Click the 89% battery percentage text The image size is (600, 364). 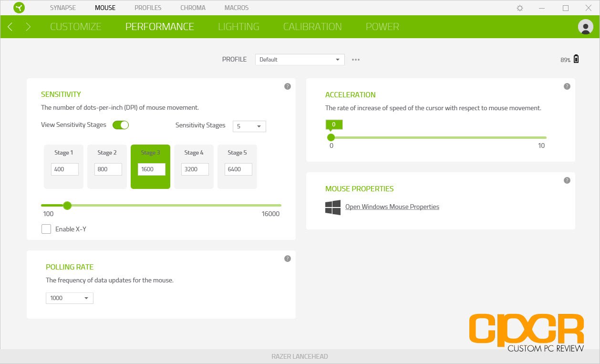[565, 60]
